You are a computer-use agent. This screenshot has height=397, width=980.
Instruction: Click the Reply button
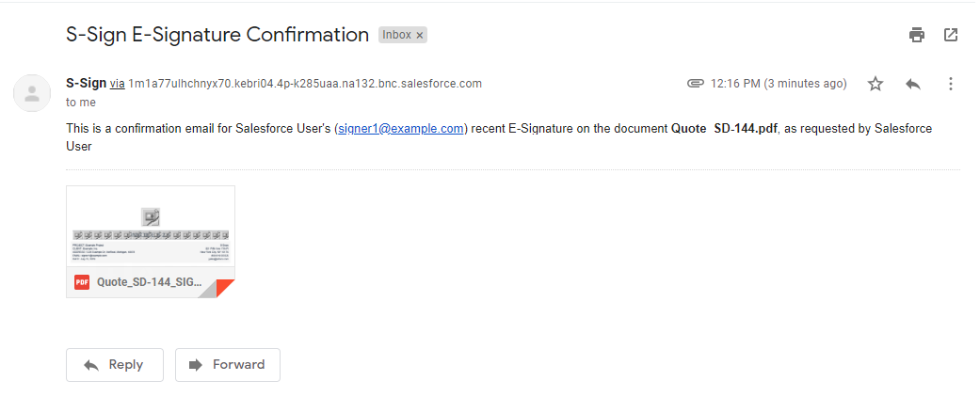(114, 364)
